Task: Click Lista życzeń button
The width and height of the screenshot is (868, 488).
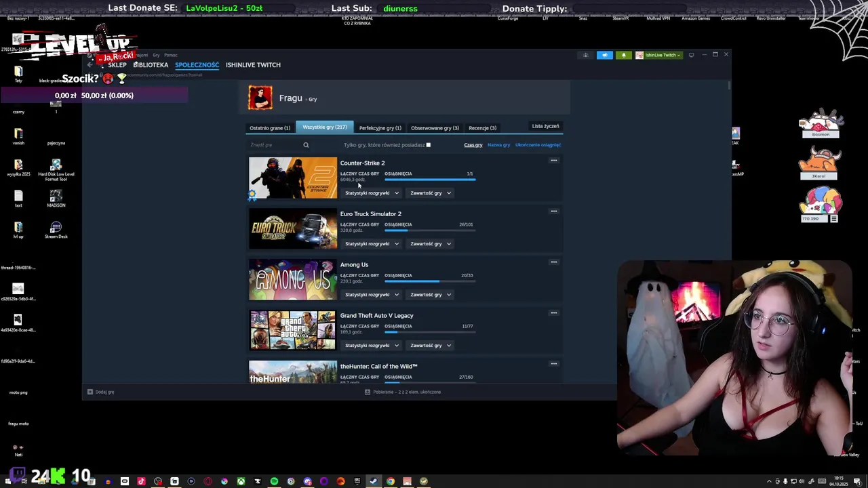Action: coord(545,126)
